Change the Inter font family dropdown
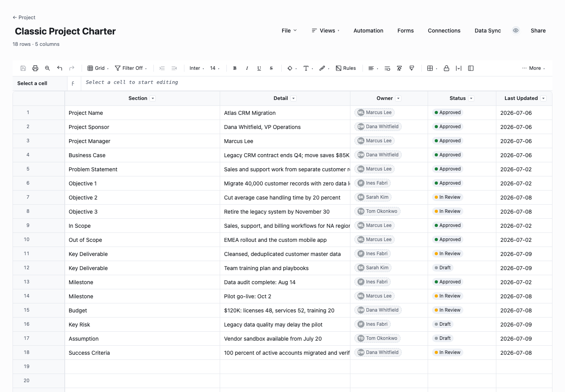The image size is (565, 392). coord(197,68)
